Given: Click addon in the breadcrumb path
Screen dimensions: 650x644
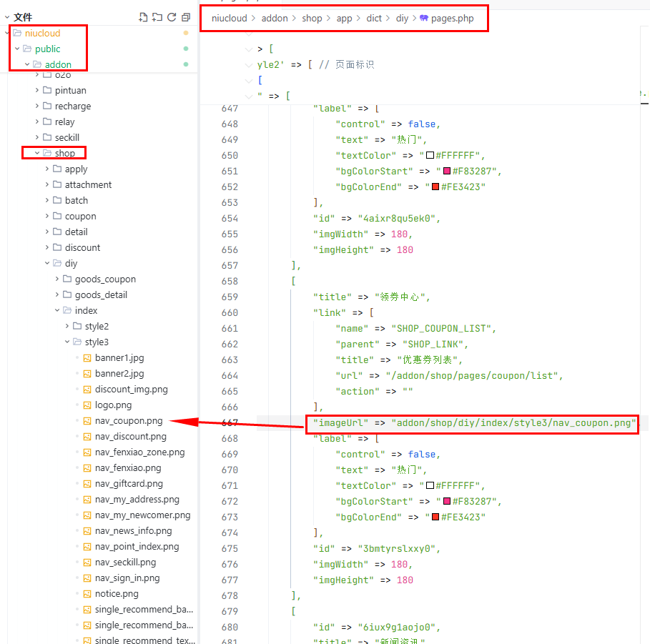Looking at the screenshot, I should [x=275, y=19].
